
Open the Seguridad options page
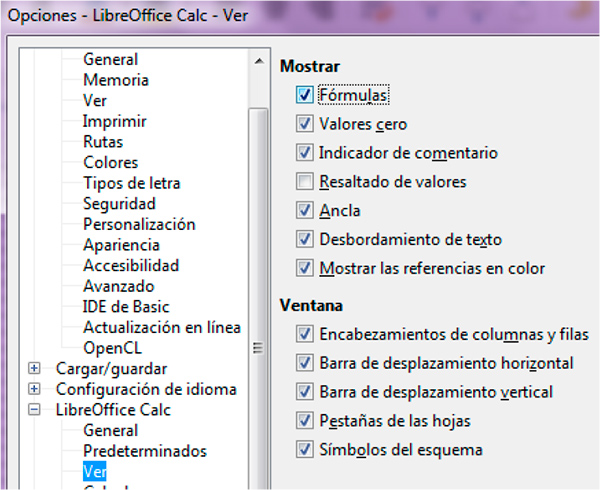[x=119, y=204]
